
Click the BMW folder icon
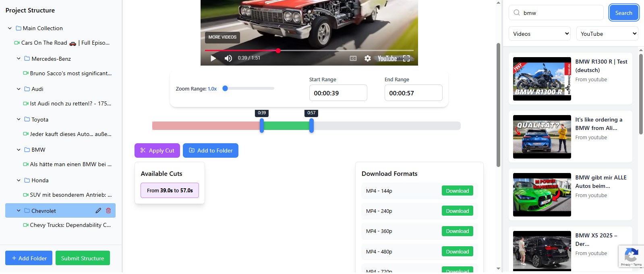pyautogui.click(x=27, y=150)
